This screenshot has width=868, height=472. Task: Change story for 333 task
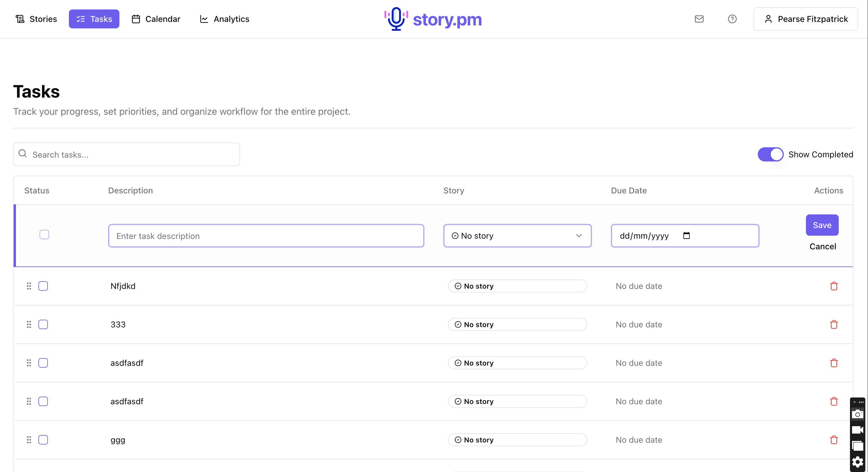click(x=517, y=324)
